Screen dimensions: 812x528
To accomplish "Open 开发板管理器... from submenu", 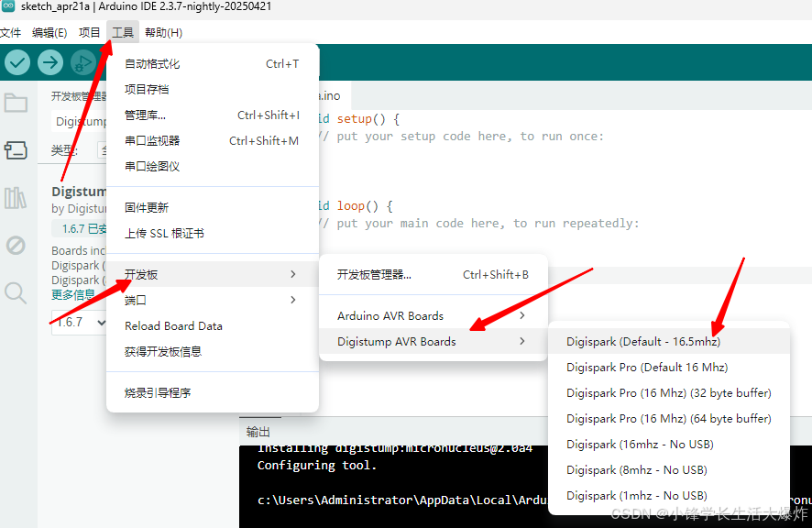I will click(433, 275).
